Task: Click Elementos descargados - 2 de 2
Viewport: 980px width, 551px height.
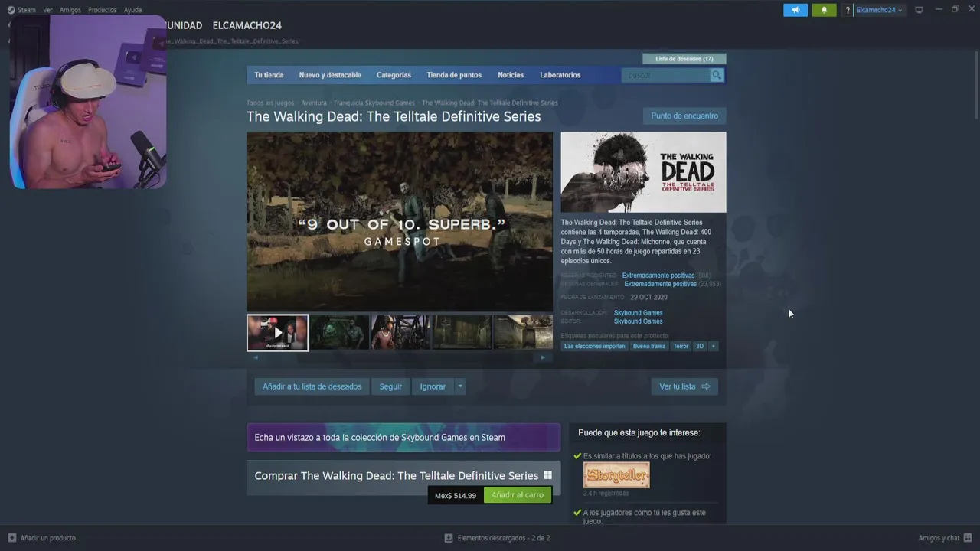Action: (504, 538)
